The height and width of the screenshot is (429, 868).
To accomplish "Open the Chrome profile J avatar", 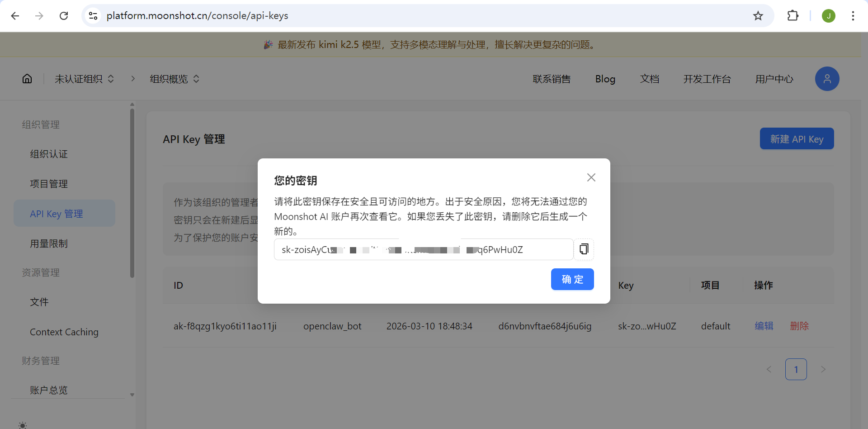I will 829,16.
